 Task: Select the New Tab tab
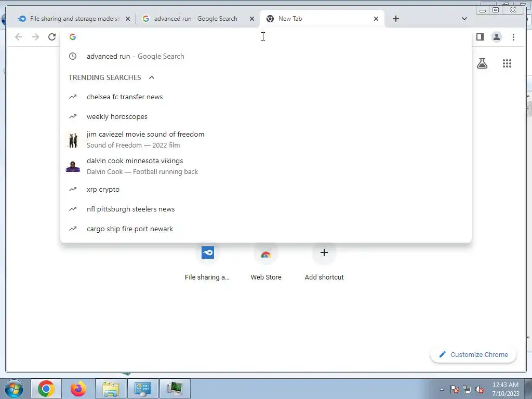(x=322, y=19)
